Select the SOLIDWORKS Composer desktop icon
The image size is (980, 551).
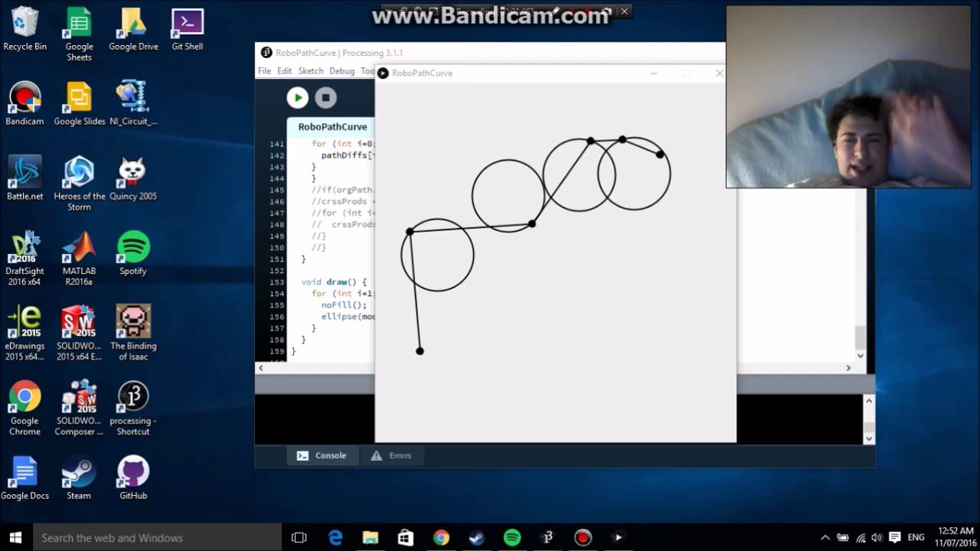[79, 409]
